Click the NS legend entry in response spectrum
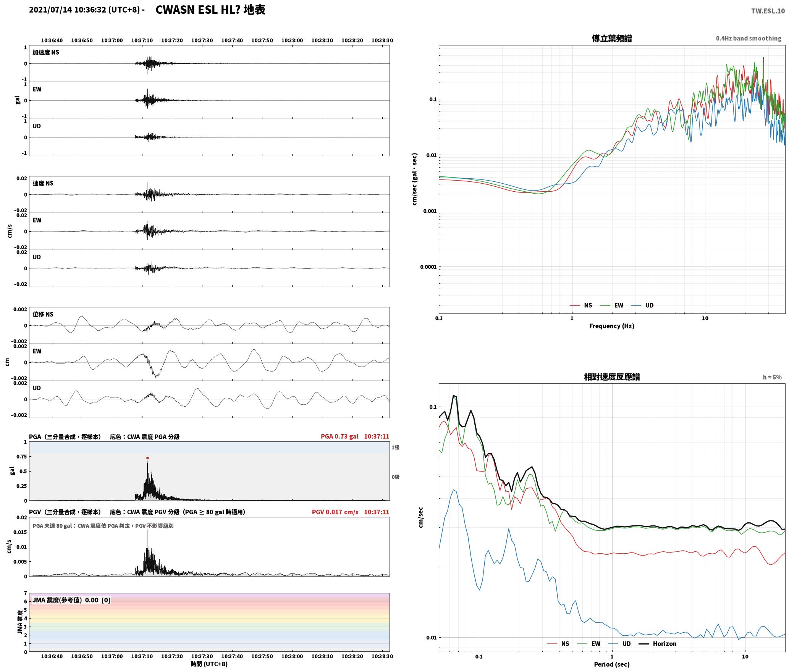This screenshot has height=672, width=789. tap(558, 643)
